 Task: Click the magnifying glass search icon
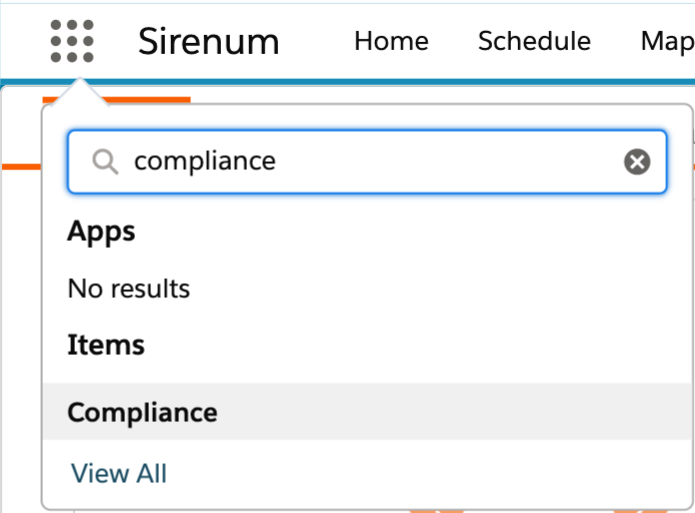point(104,161)
